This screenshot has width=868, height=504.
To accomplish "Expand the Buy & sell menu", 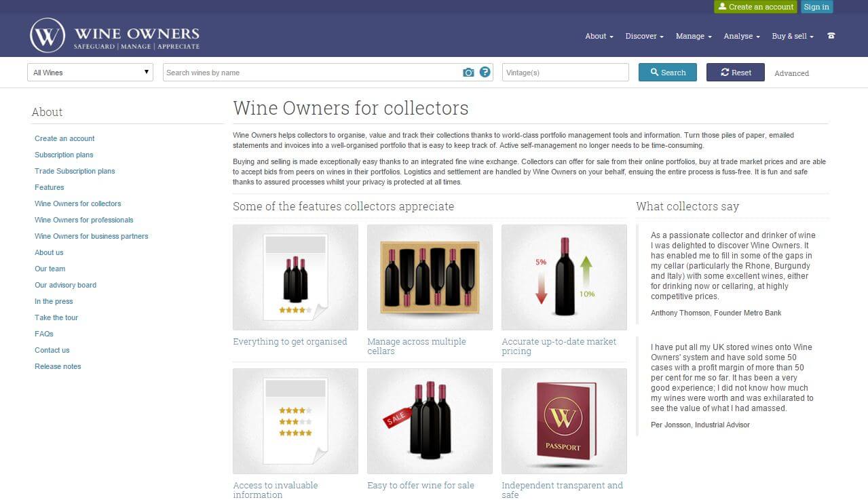I will pyautogui.click(x=792, y=36).
